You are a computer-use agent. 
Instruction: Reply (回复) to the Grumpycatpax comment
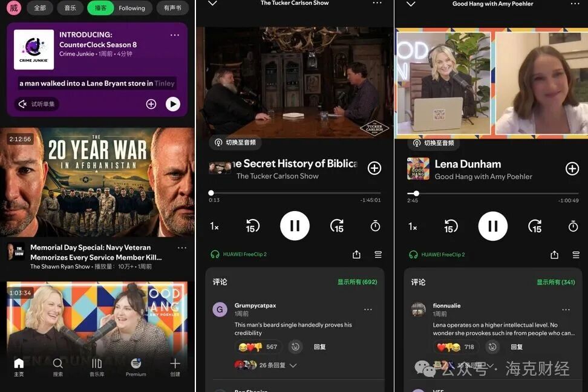pyautogui.click(x=319, y=347)
